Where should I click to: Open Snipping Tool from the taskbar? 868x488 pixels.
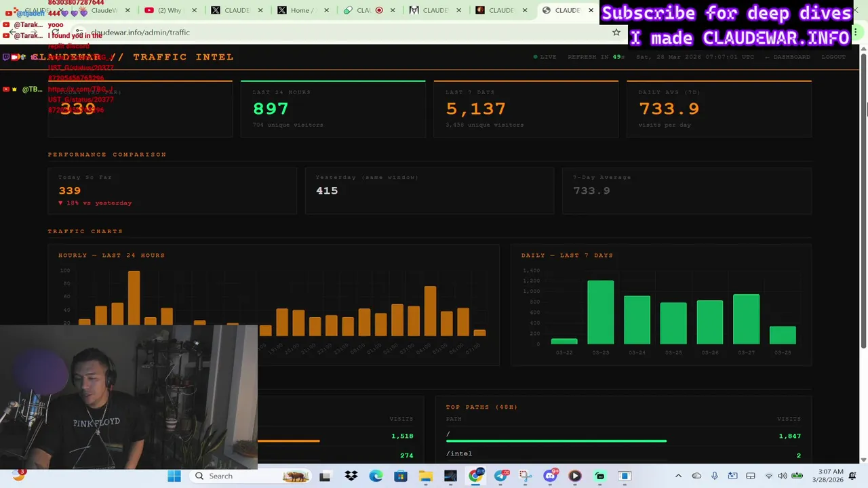[525, 476]
